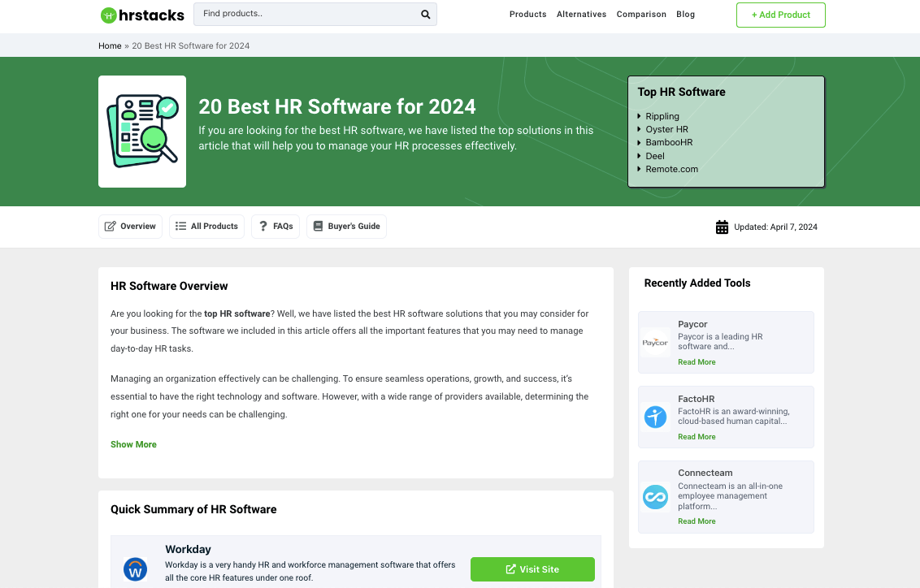Open the Comparison menu item

pyautogui.click(x=641, y=14)
